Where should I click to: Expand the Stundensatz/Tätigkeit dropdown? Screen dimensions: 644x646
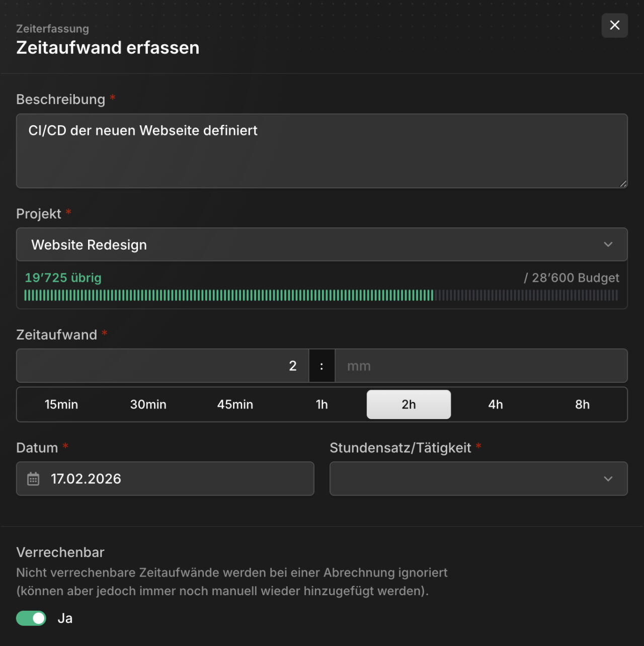478,478
